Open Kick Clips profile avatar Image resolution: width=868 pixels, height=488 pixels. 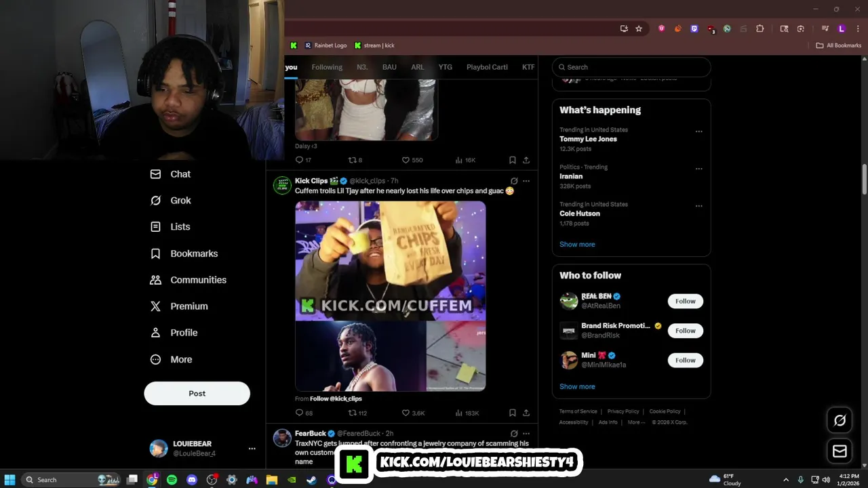282,186
